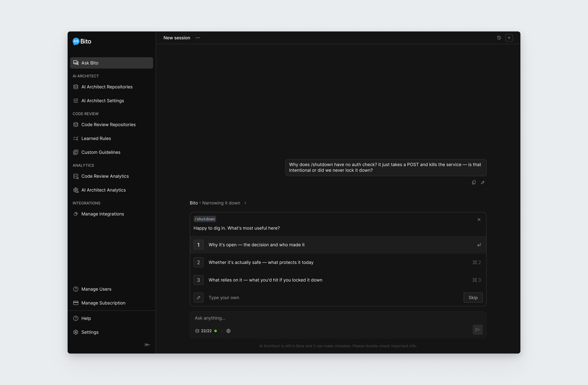This screenshot has height=385, width=588.
Task: Open Manage integrations
Action: coord(111,214)
